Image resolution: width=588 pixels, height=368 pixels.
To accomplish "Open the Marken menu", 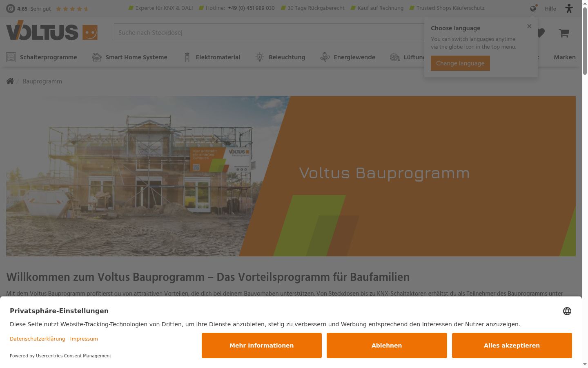I will (565, 57).
